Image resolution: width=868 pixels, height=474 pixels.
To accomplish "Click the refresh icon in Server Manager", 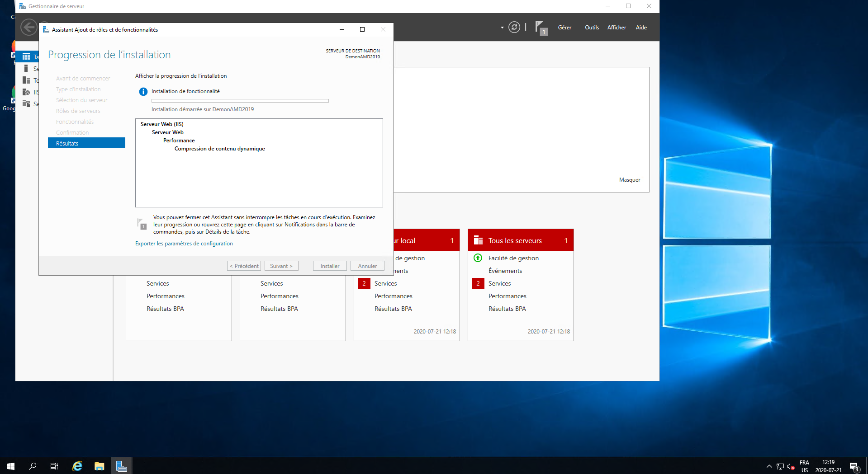I will click(514, 27).
